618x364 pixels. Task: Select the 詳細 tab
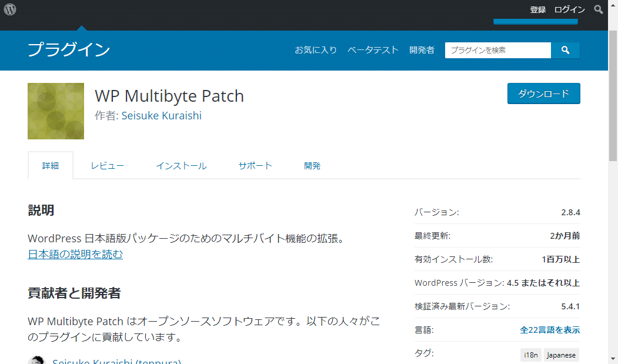(51, 166)
